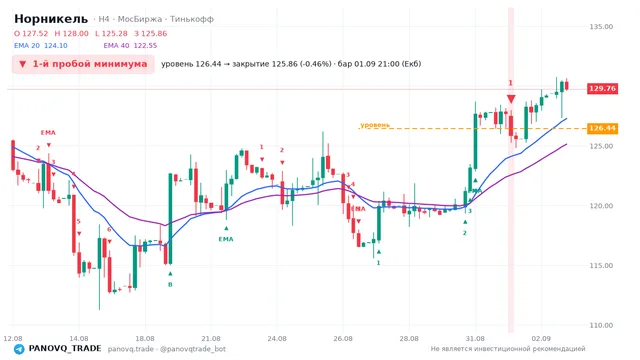Click the 115.00 price axis label
640x360 pixels.
(601, 266)
